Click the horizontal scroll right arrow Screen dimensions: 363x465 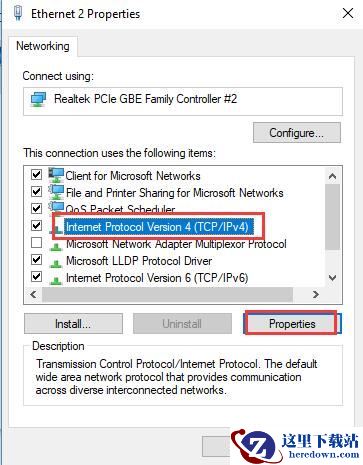(x=316, y=295)
